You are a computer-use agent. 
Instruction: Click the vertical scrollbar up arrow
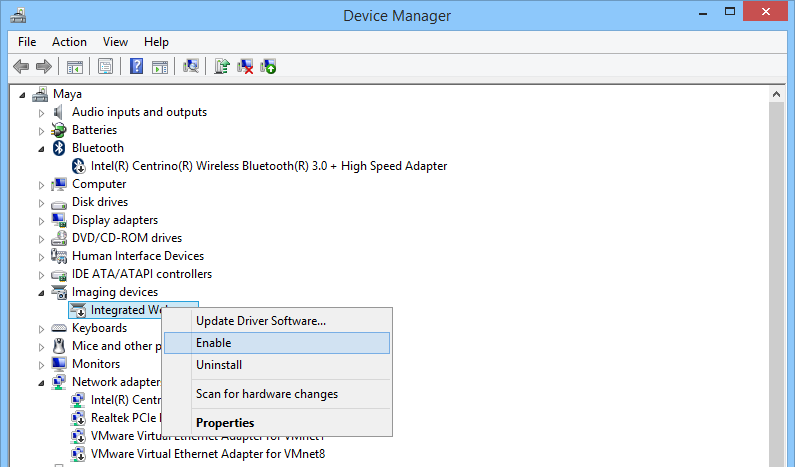[x=775, y=93]
